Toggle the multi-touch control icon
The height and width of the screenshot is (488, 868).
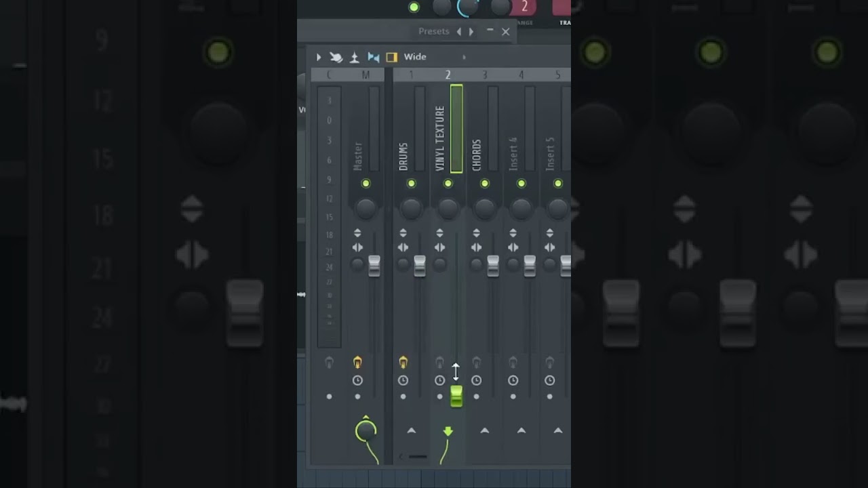(x=336, y=58)
